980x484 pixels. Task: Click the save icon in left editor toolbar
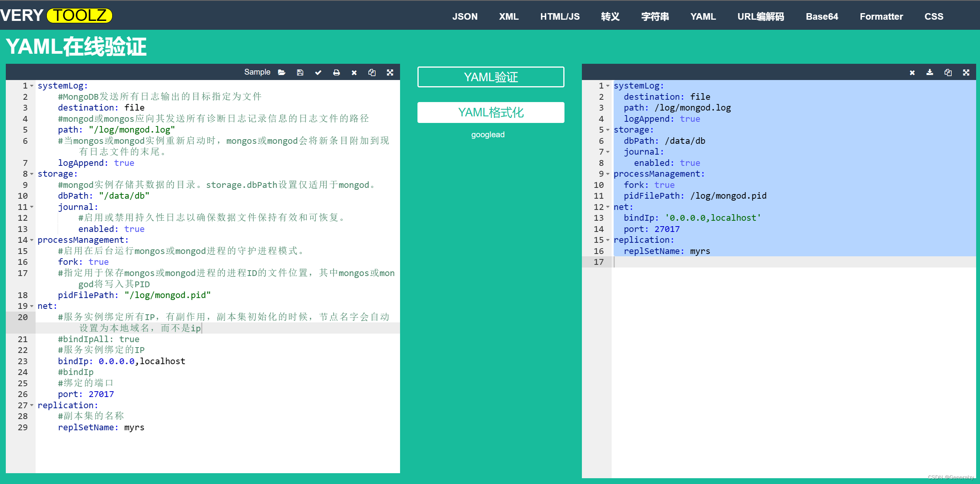pyautogui.click(x=300, y=72)
